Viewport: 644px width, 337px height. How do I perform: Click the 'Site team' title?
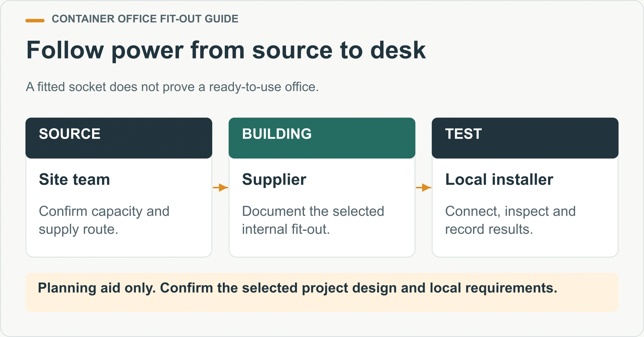pyautogui.click(x=74, y=179)
